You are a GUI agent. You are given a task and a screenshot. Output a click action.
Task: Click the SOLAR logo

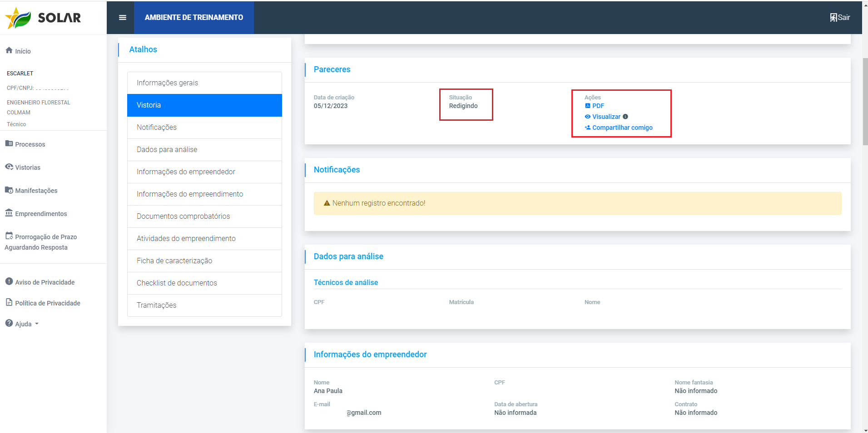[x=43, y=18]
